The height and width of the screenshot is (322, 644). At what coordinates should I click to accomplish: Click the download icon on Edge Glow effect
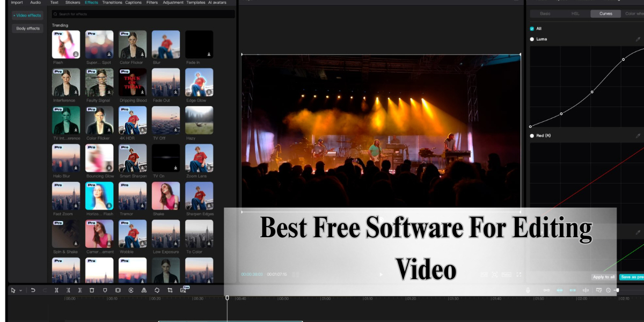pyautogui.click(x=209, y=92)
